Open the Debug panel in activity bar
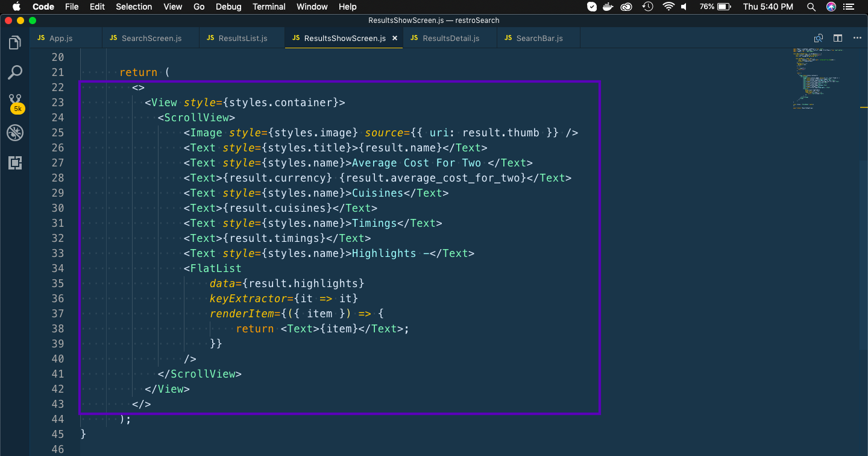The image size is (868, 456). [15, 133]
